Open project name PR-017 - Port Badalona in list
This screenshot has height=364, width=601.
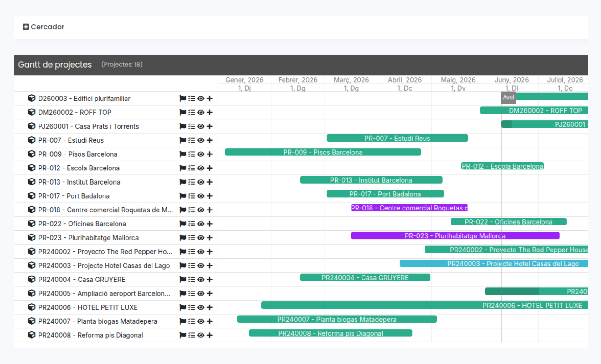click(74, 196)
